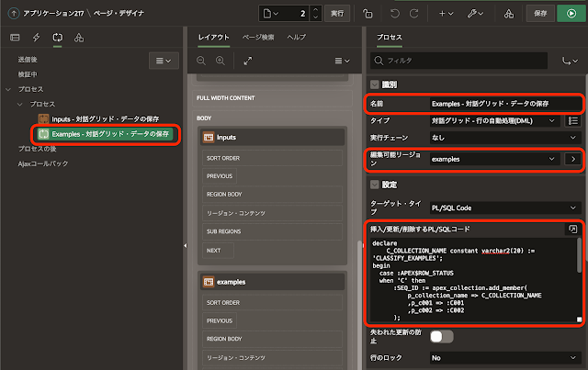The image size is (588, 370).
Task: Toggle the 失われた更新の防止 switch
Action: coord(442,337)
